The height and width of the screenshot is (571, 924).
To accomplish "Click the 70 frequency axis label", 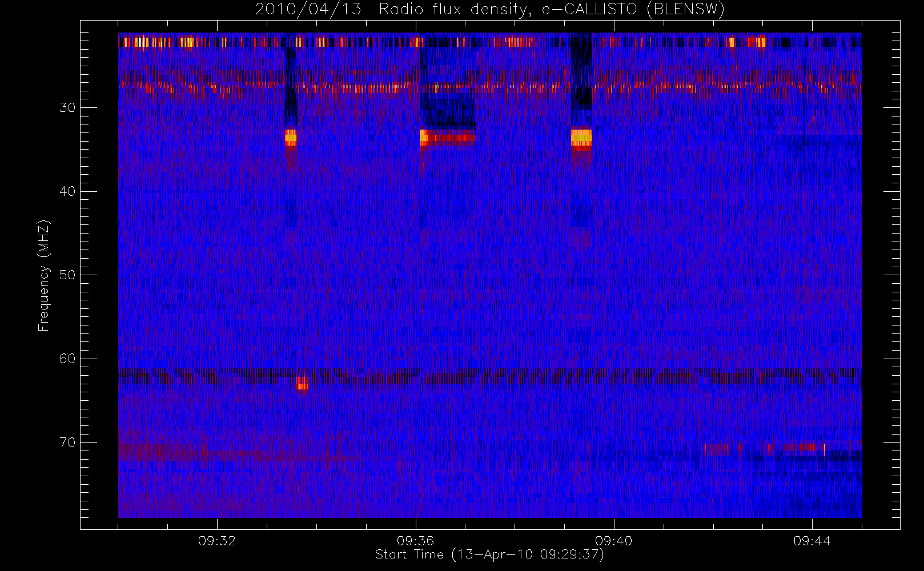I will [67, 443].
